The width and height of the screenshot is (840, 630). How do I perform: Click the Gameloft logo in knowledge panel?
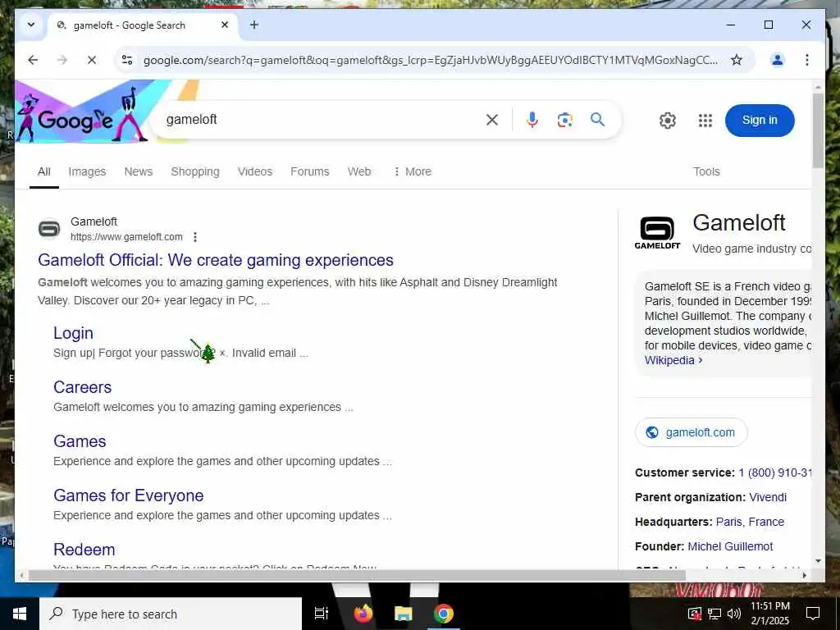(657, 232)
